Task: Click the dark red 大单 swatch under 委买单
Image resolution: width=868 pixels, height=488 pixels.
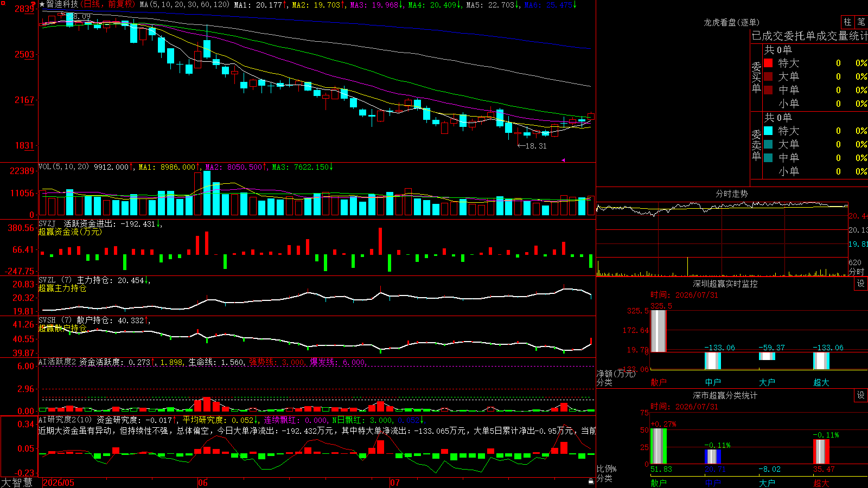Action: (768, 76)
